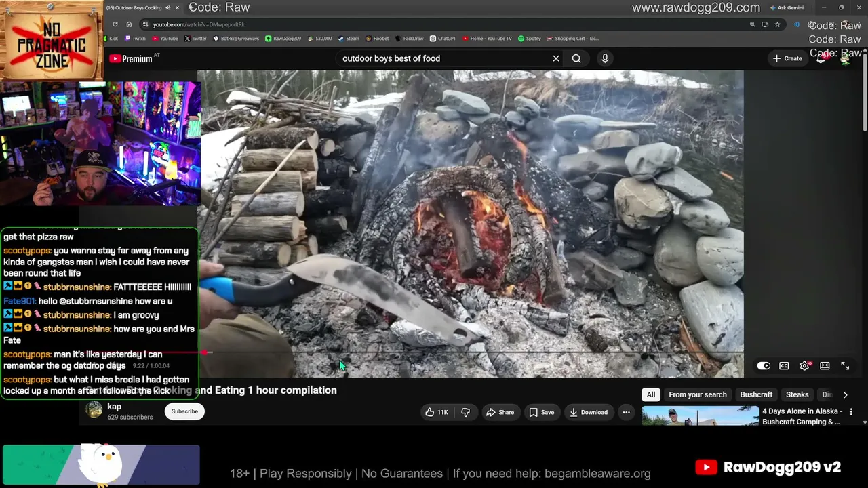Toggle closed captions on the video

coord(784,366)
